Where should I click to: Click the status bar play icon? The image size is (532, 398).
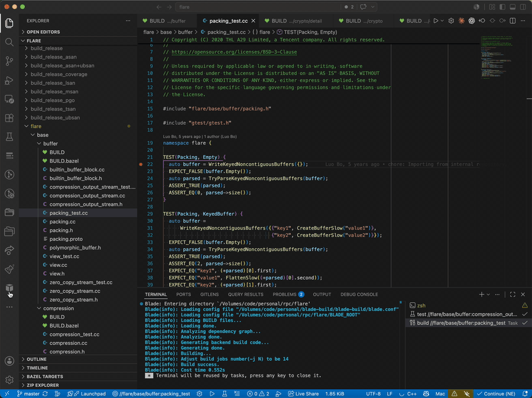pyautogui.click(x=212, y=394)
